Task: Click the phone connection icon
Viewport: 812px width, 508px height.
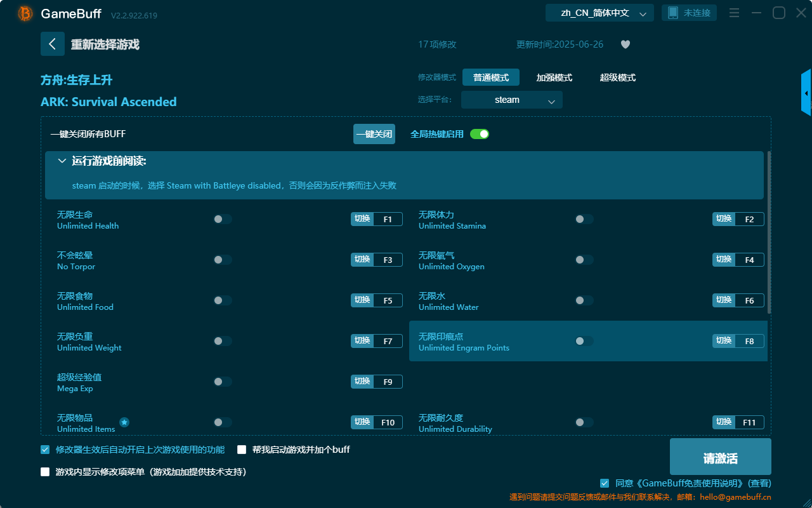Action: pyautogui.click(x=672, y=13)
